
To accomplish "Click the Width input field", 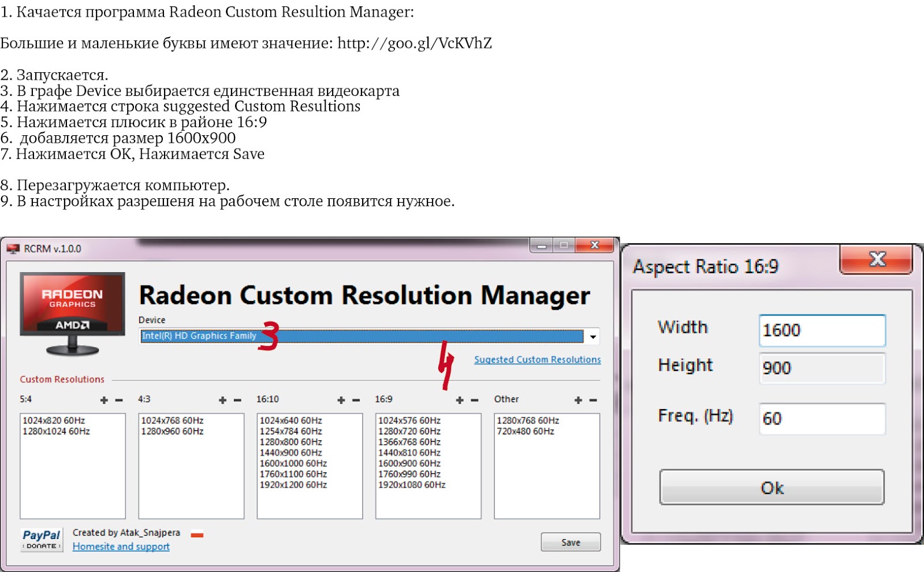I will (822, 330).
